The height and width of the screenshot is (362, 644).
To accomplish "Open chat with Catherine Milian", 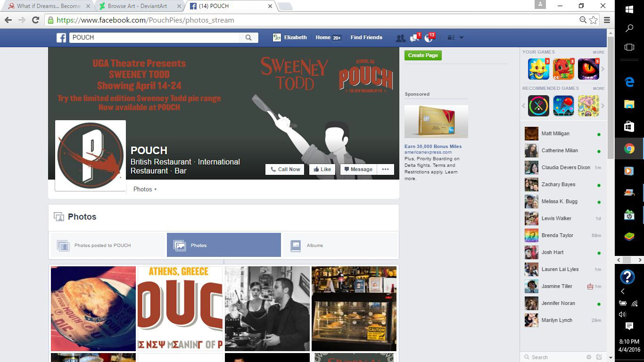I will (x=563, y=150).
